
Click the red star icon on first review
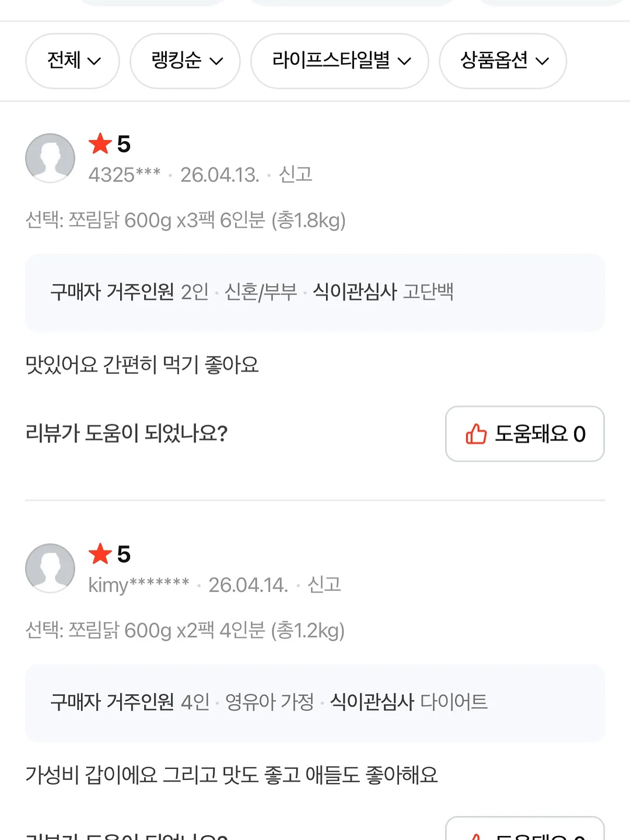(x=100, y=143)
